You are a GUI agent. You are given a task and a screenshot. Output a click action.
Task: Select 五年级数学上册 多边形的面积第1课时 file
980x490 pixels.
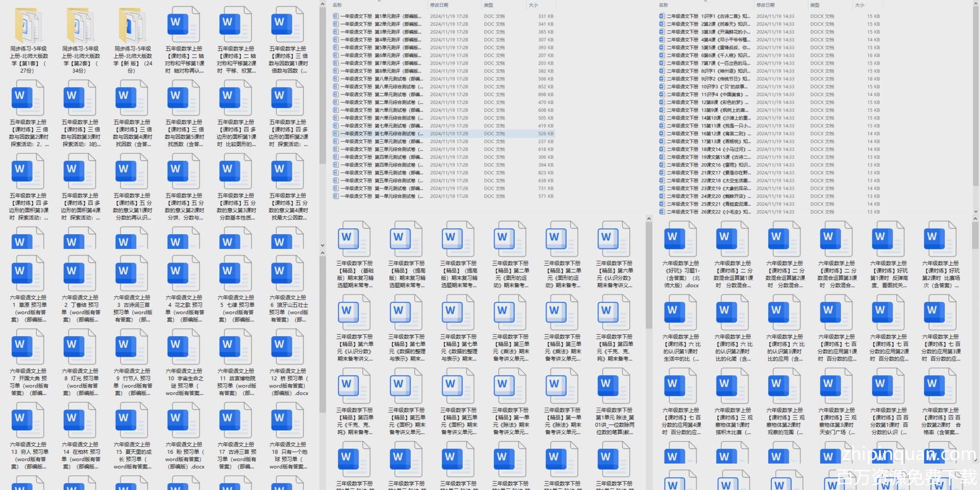point(236,99)
